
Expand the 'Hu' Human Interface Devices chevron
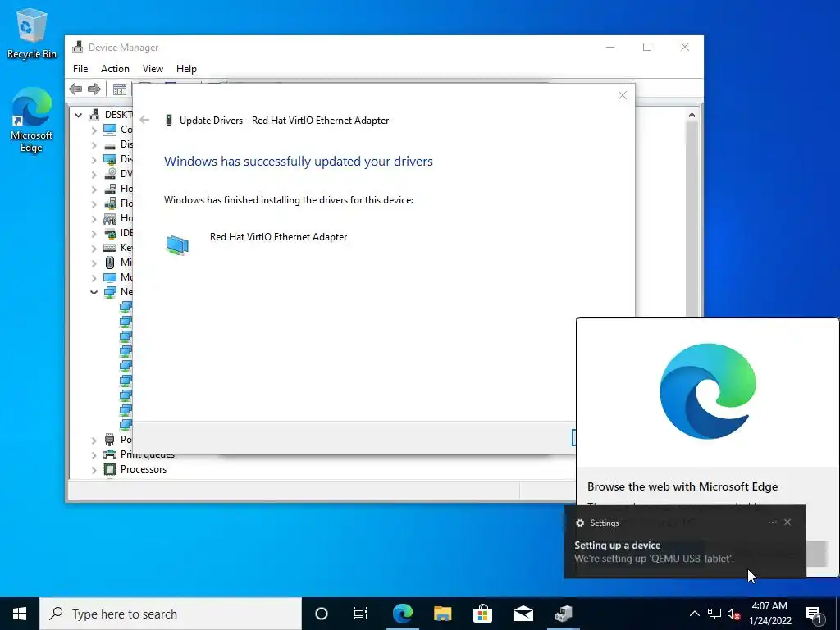[x=94, y=218]
